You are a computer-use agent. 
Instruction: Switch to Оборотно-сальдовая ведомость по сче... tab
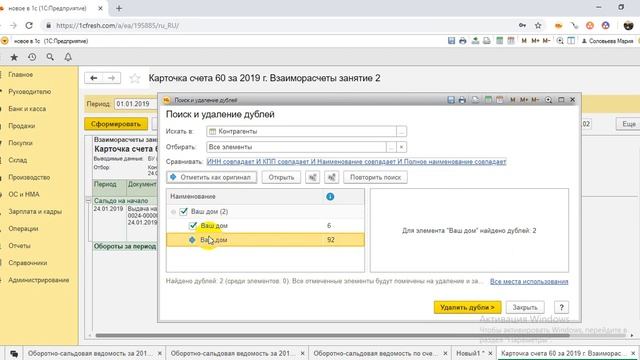[375, 353]
